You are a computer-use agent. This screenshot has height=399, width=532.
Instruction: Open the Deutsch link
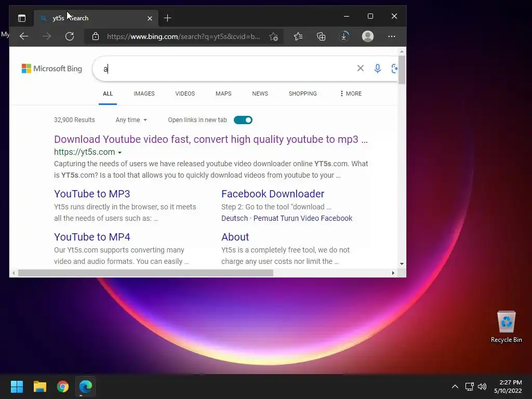click(x=234, y=218)
